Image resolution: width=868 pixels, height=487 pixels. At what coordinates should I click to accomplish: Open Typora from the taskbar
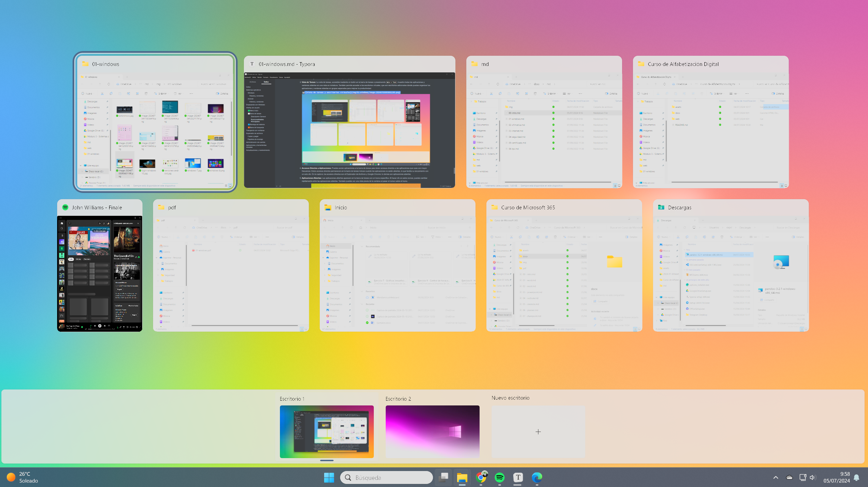pos(518,477)
